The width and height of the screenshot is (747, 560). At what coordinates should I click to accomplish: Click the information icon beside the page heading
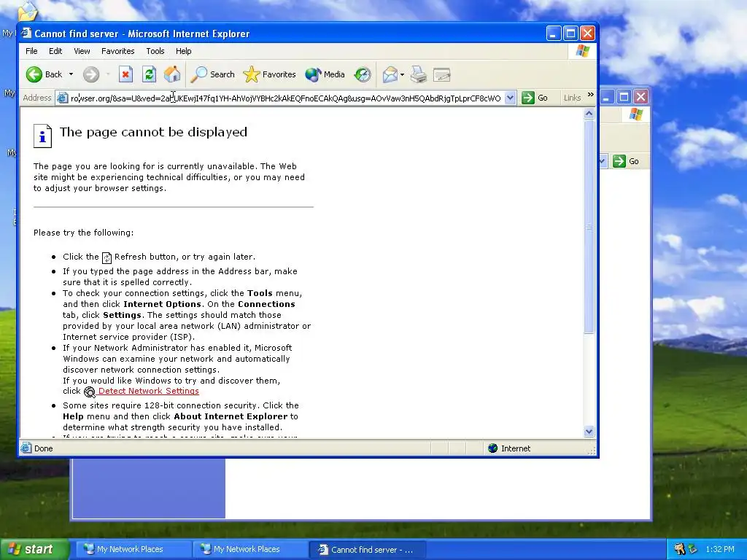click(x=42, y=136)
